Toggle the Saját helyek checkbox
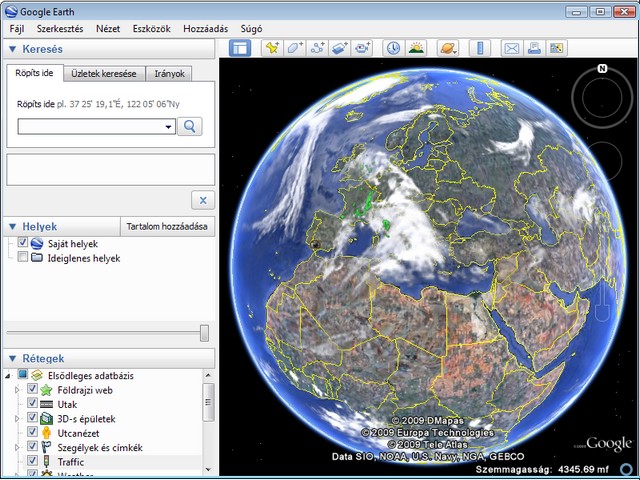Screen dimensions: 640x480 coord(22,242)
